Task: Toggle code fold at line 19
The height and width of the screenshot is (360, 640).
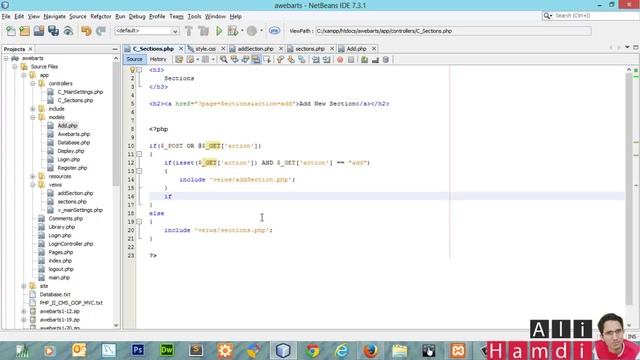Action: [139, 222]
